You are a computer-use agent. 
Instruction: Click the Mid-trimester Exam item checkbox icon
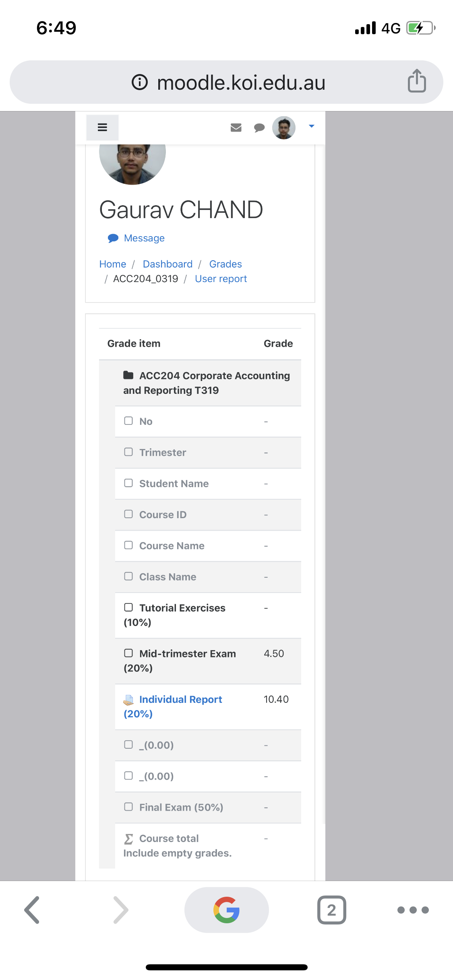click(128, 653)
